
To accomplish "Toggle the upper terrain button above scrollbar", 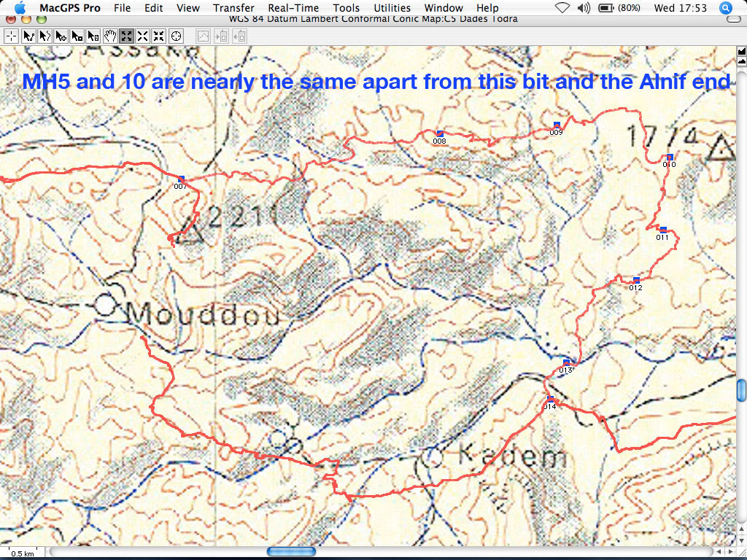I will [741, 50].
